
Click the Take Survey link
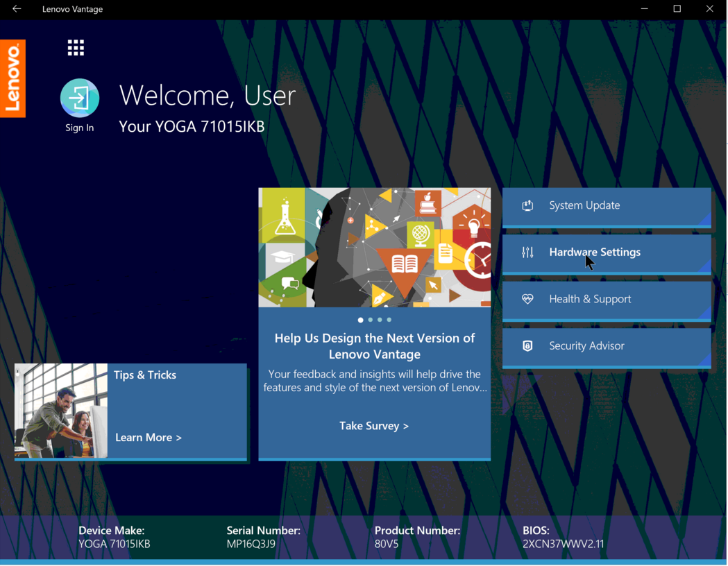374,426
